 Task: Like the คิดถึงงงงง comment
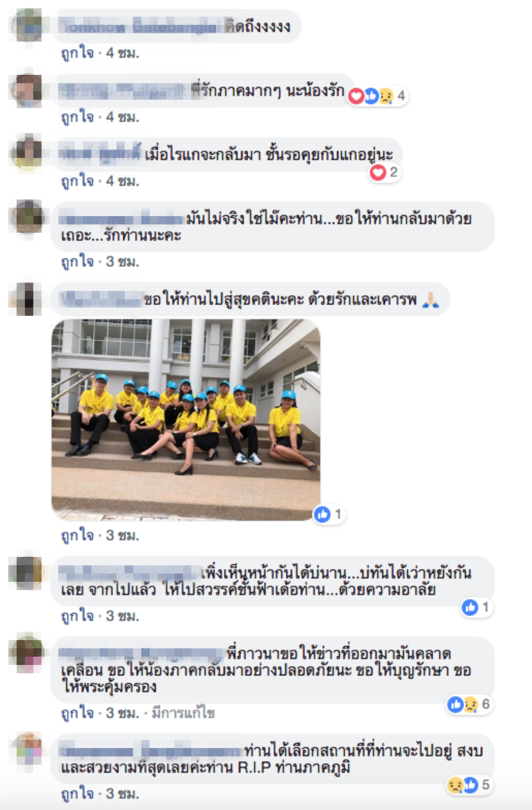pos(78,53)
